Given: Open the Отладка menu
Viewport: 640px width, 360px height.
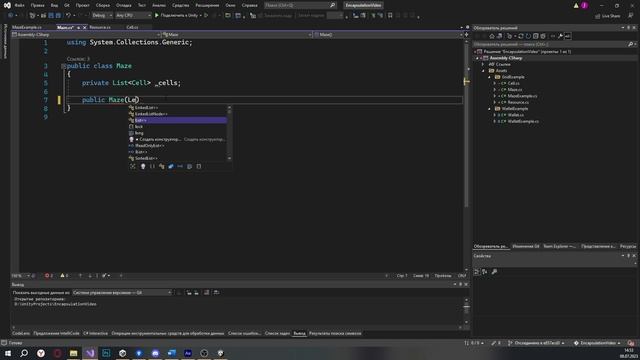Looking at the screenshot, I should point(123,5).
